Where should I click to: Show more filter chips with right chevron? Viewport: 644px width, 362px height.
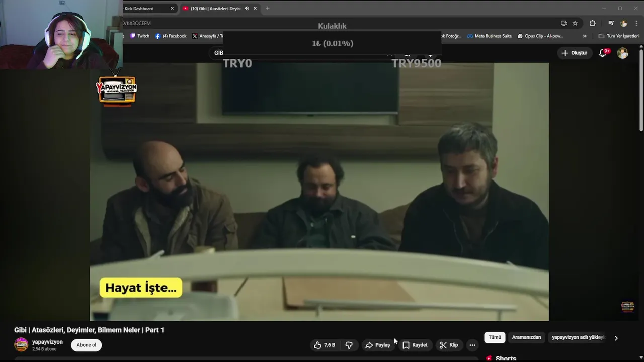click(x=616, y=338)
